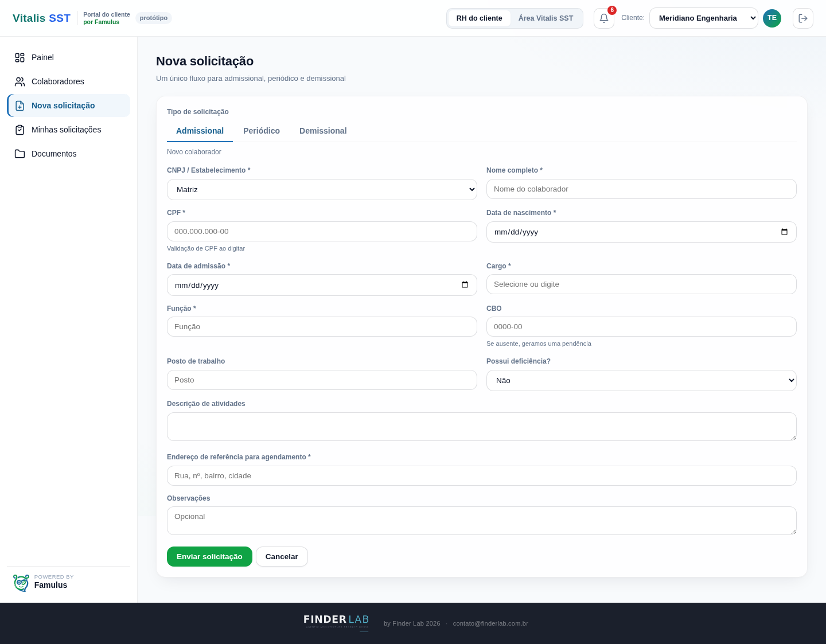Open CNPJ / Estabelecimento Matriz dropdown
This screenshot has height=644, width=826.
coord(322,190)
